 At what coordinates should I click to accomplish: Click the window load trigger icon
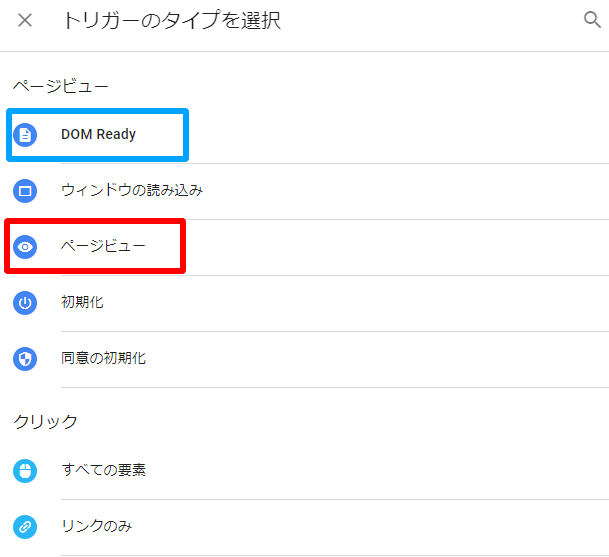(25, 190)
